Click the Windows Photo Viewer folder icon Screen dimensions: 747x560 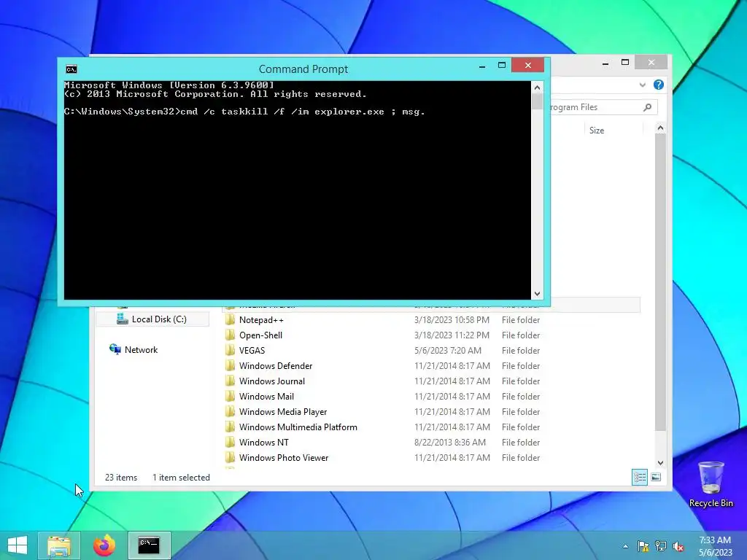click(x=230, y=457)
